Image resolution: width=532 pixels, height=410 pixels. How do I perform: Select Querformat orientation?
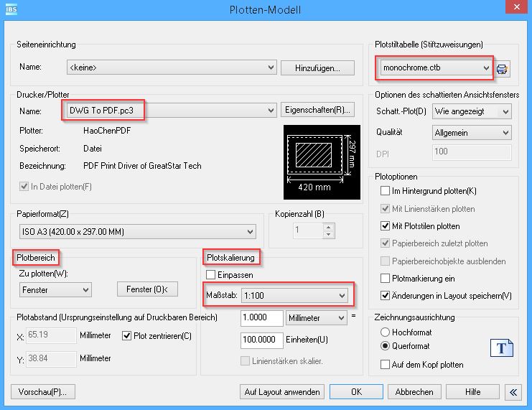pyautogui.click(x=385, y=346)
